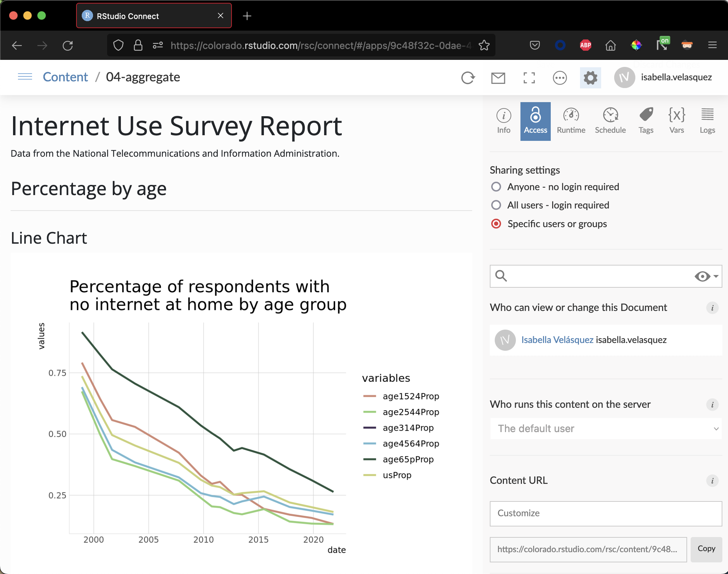This screenshot has width=728, height=574.
Task: Choose All users - login required sharing
Action: [496, 205]
